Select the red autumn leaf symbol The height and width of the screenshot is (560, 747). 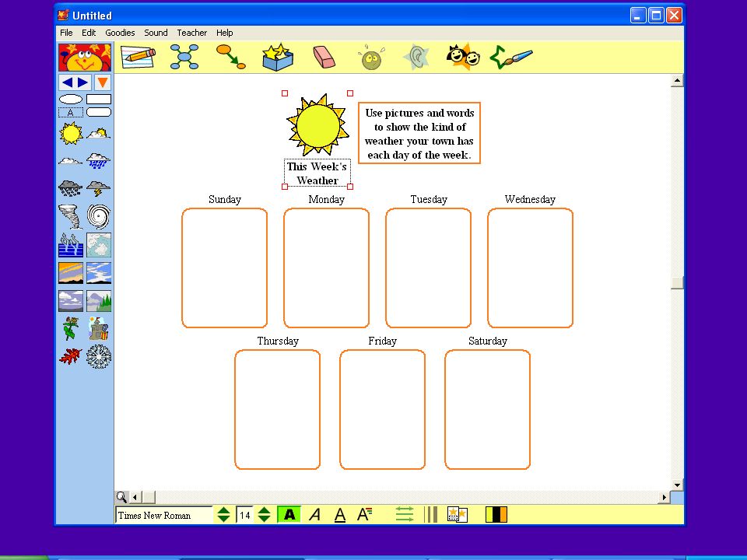(x=71, y=356)
